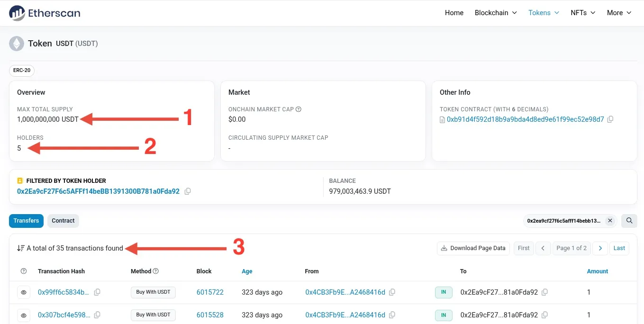Click the 1,000,000,000 USDT supply value
Viewport: 644px width, 324px height.
click(x=48, y=119)
